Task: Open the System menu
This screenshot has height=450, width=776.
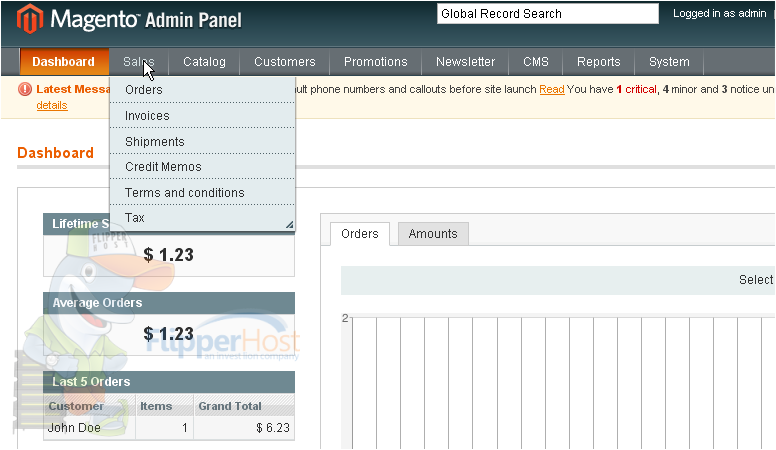Action: [669, 62]
